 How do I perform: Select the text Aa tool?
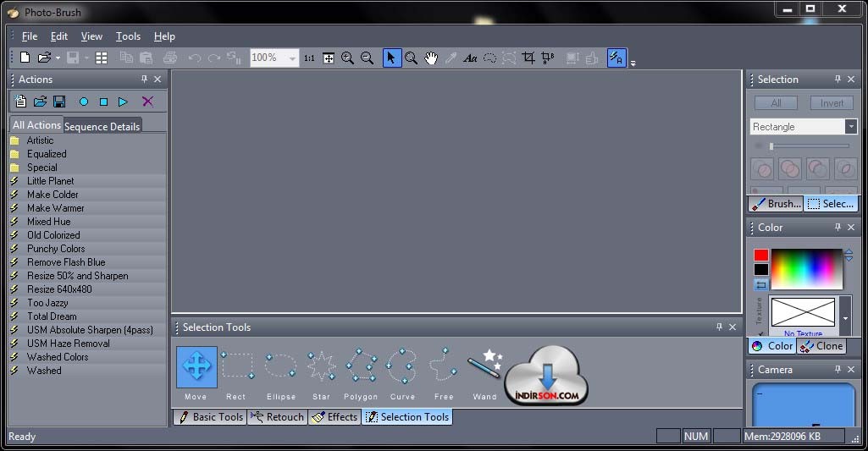[x=470, y=58]
